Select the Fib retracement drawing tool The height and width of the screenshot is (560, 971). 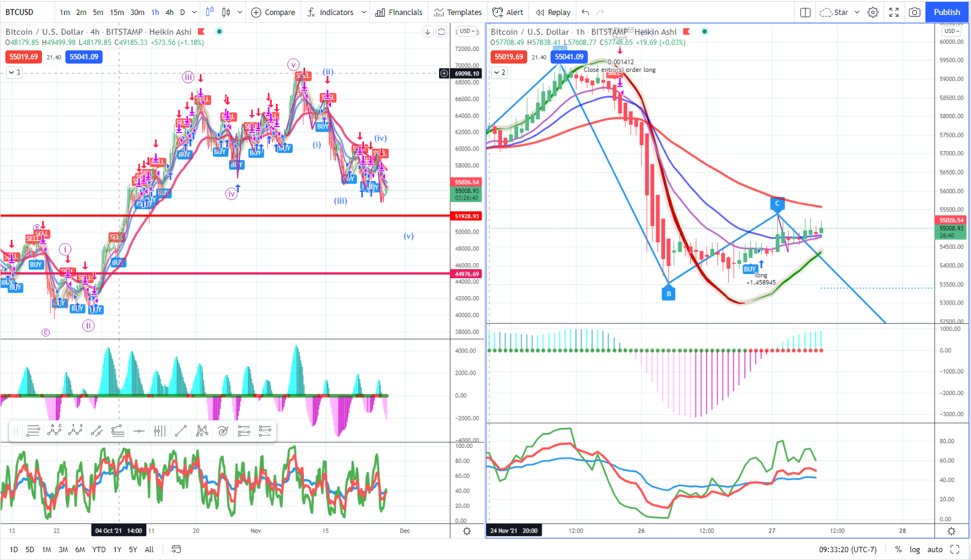(34, 430)
